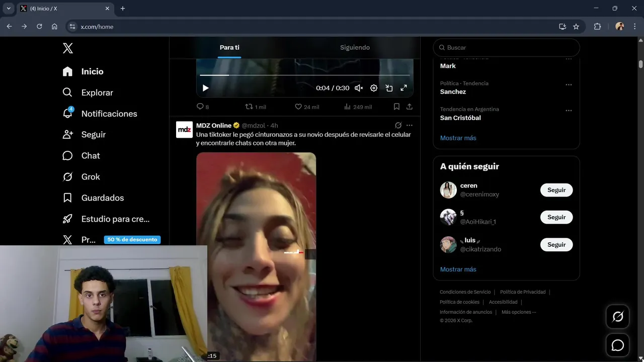Go to Inicio home page
Viewport: 644px width, 362px height.
click(83, 71)
